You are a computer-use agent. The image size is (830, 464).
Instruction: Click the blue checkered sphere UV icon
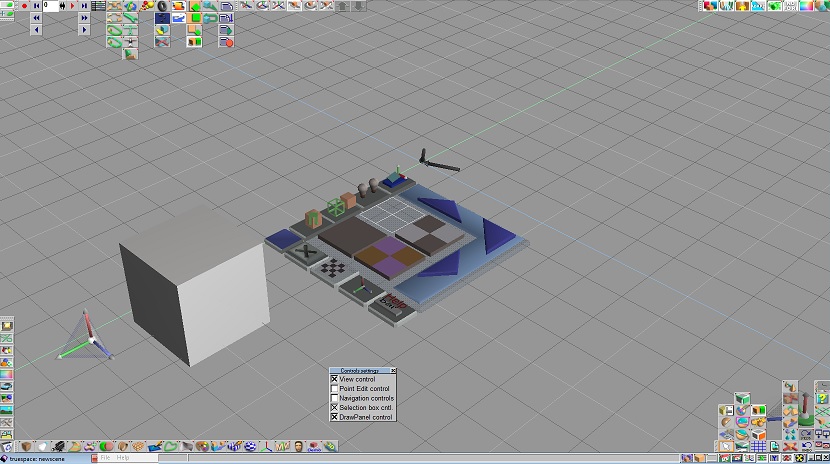tap(250, 447)
